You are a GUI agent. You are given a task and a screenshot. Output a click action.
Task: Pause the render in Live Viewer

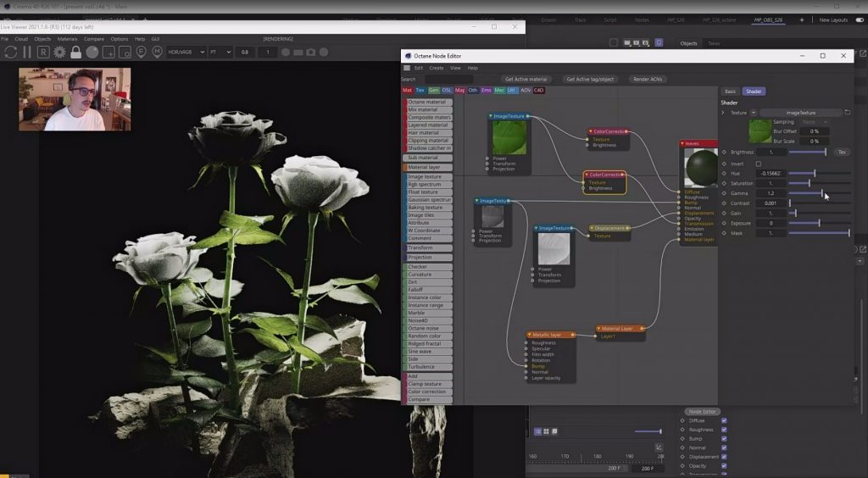click(26, 52)
